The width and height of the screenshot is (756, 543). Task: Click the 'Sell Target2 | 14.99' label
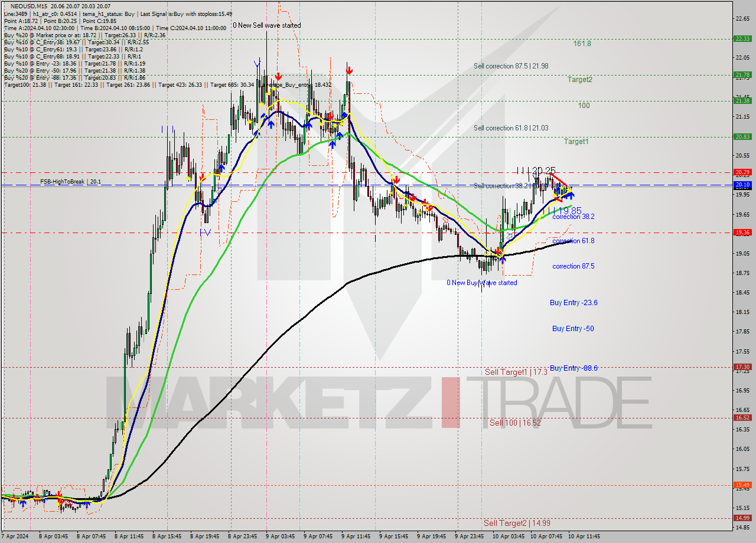click(517, 524)
